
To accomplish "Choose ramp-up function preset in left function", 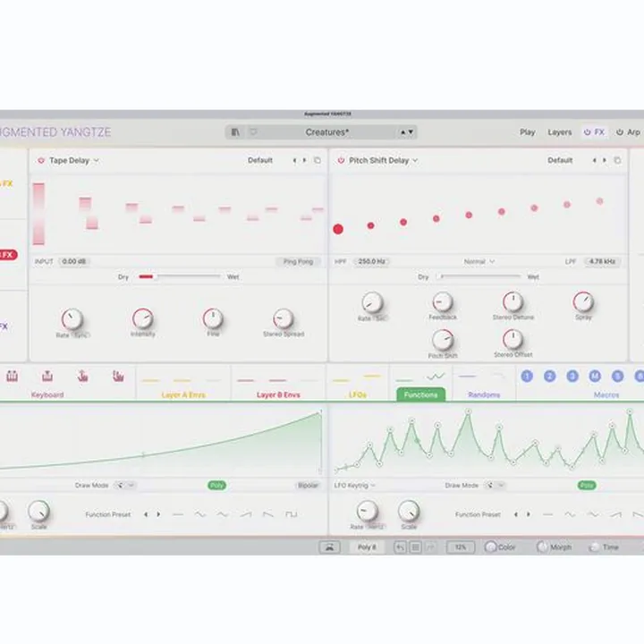I will click(246, 514).
